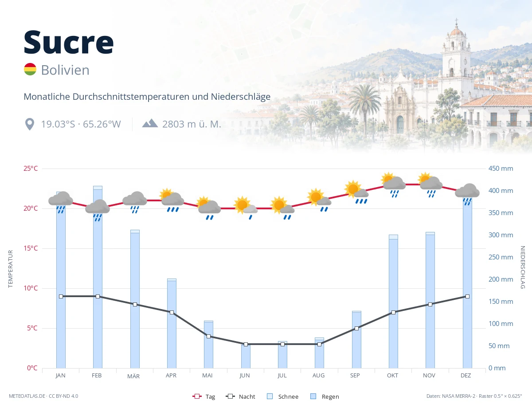532x408 pixels.
Task: Click the 15°C temperature axis label
Action: pos(31,248)
